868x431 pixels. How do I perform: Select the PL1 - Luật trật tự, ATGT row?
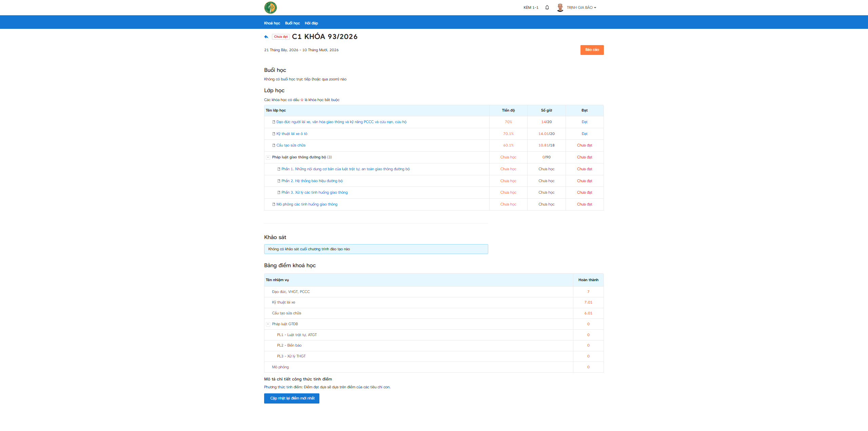tap(434, 335)
